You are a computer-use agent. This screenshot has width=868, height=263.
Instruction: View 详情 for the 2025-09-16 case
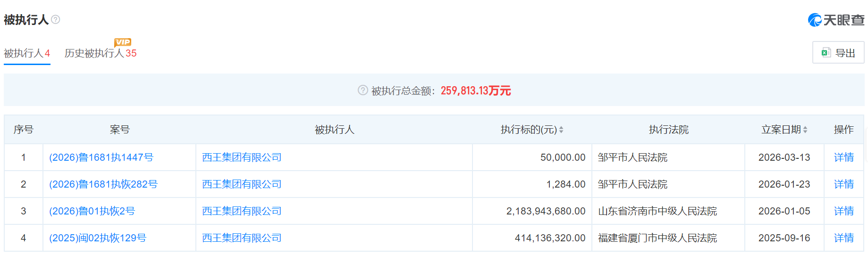point(843,238)
